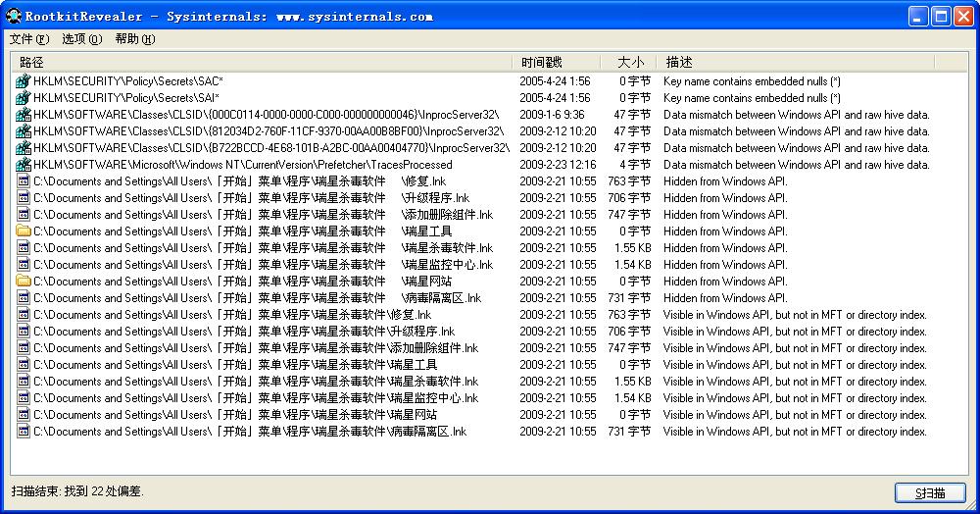Click registry icon of Secrets\SAI* row

[24, 97]
